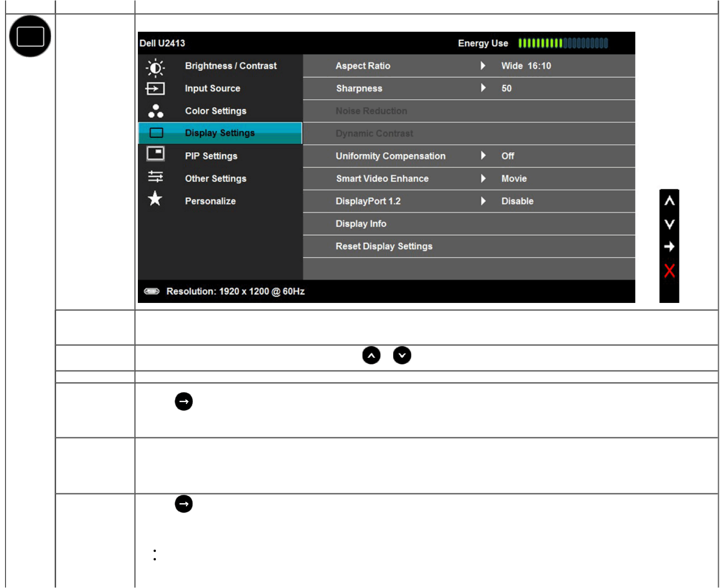Click the cable connector icon beside Resolution
The height and width of the screenshot is (588, 724).
tap(152, 291)
